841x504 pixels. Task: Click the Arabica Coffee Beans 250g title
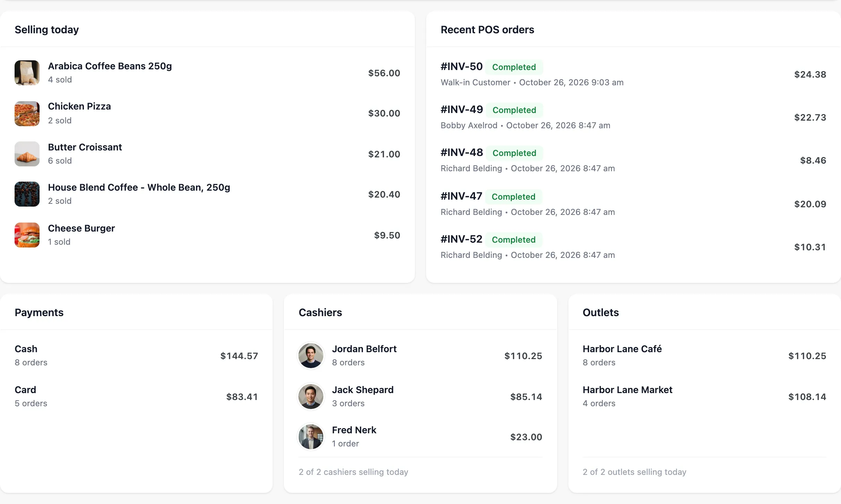110,66
